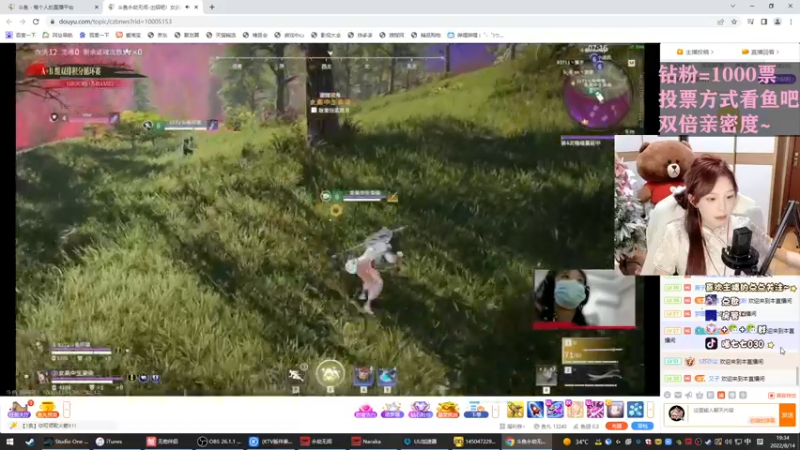Open the emoji smiley picker in chat
The height and width of the screenshot is (450, 800).
pyautogui.click(x=667, y=395)
